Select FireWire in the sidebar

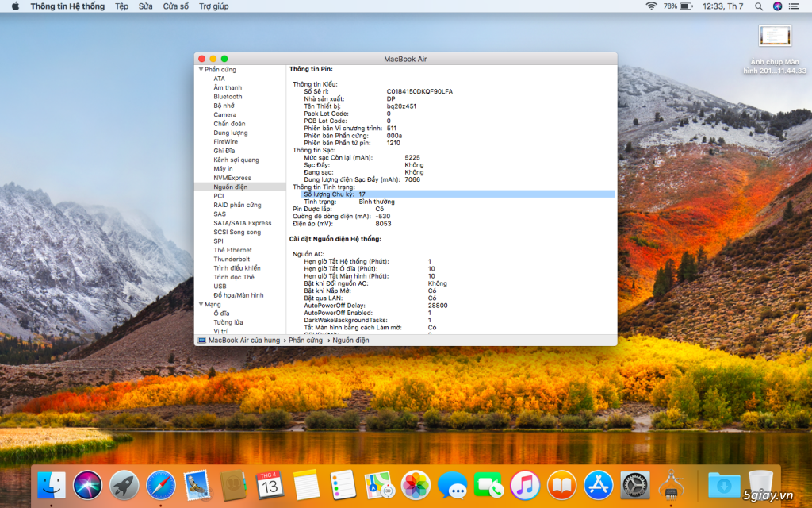pos(226,141)
